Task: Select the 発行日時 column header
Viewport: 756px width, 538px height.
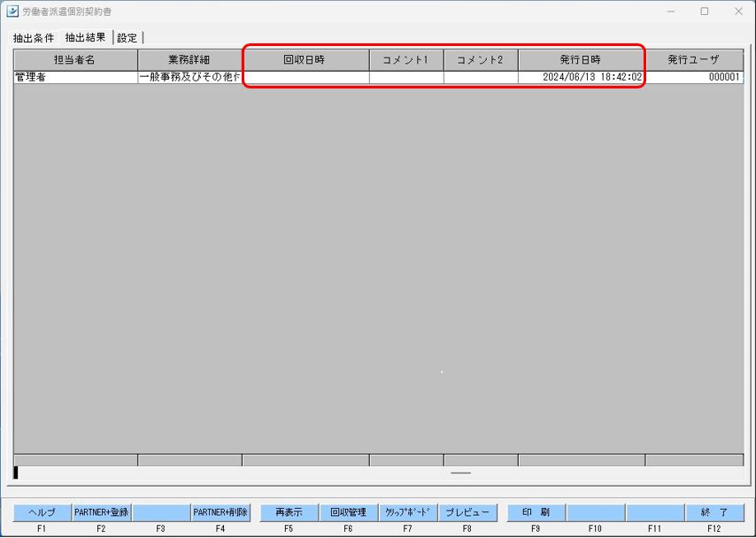Action: point(580,59)
